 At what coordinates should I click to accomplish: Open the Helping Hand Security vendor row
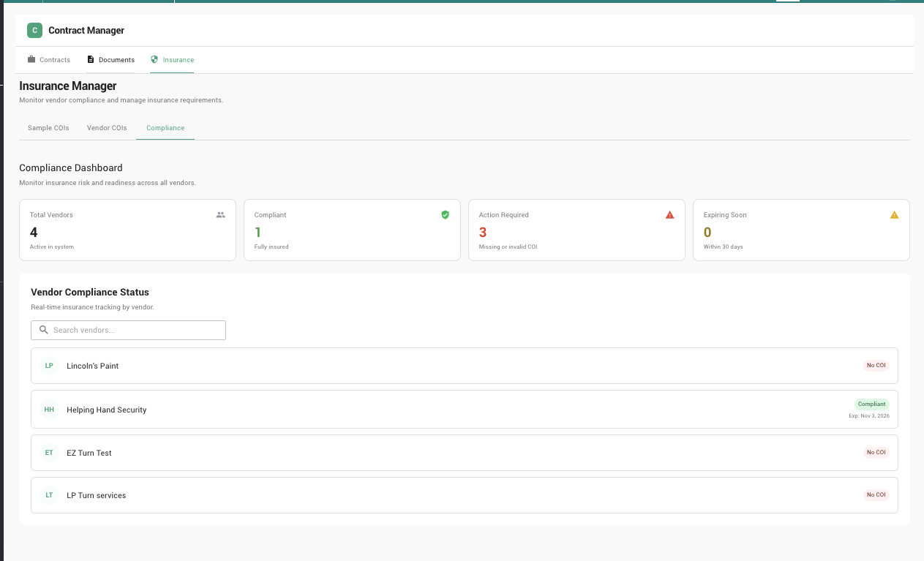click(465, 410)
